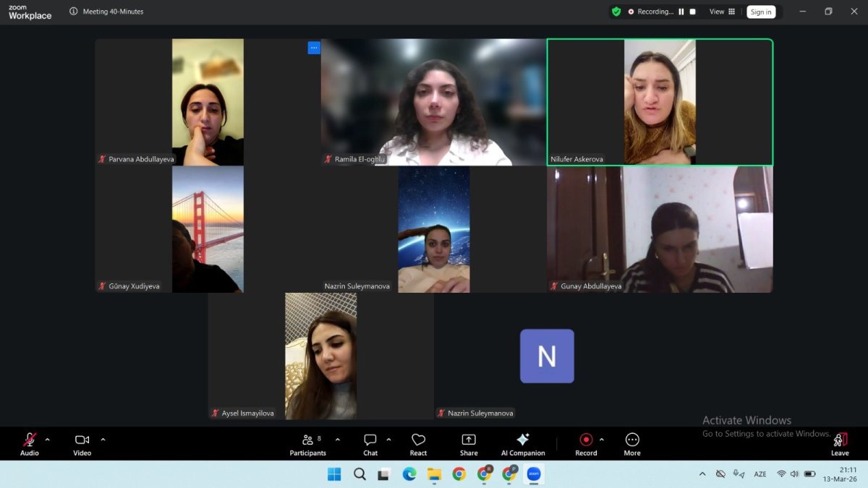Expand the Participants options arrow
This screenshot has width=868, height=488.
coord(337,439)
